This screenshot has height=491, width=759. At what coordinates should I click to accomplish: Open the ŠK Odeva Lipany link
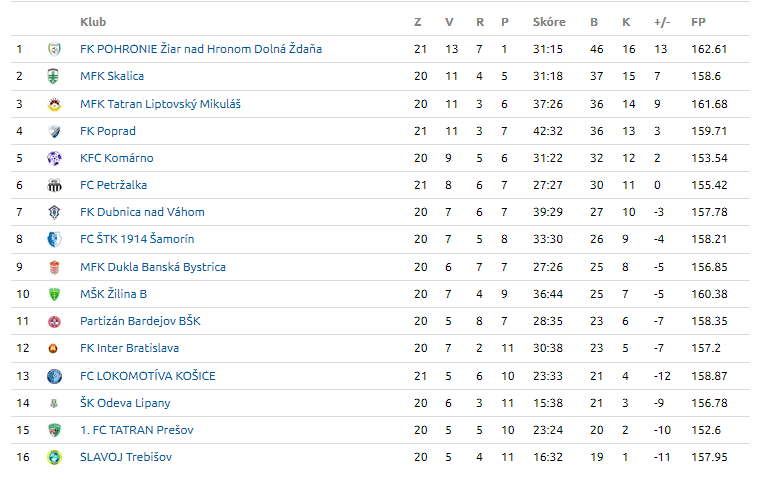[x=125, y=403]
